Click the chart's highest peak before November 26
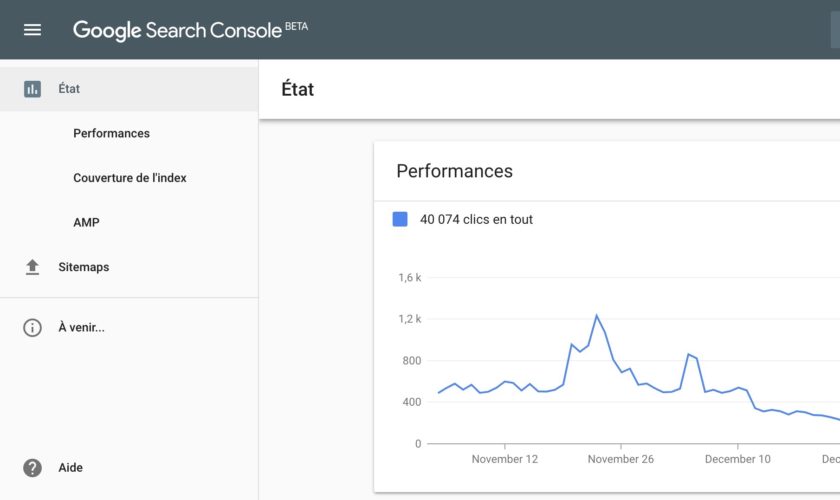The image size is (840, 500). pos(597,316)
